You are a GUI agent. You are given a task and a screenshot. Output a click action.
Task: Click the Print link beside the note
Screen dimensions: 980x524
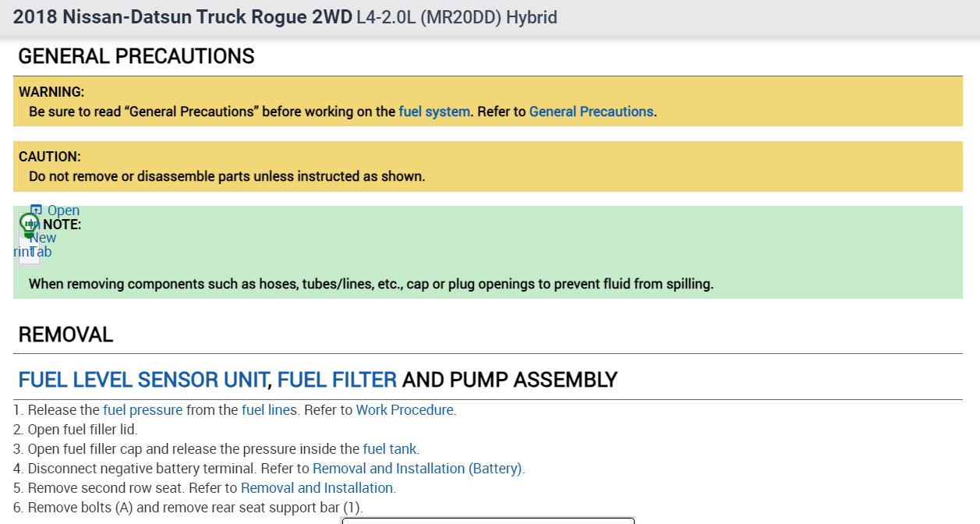tap(22, 252)
